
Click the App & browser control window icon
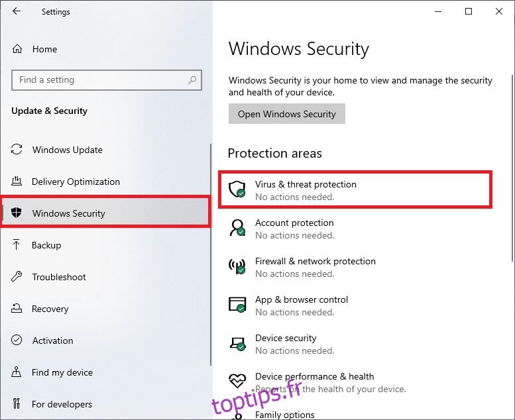point(237,305)
